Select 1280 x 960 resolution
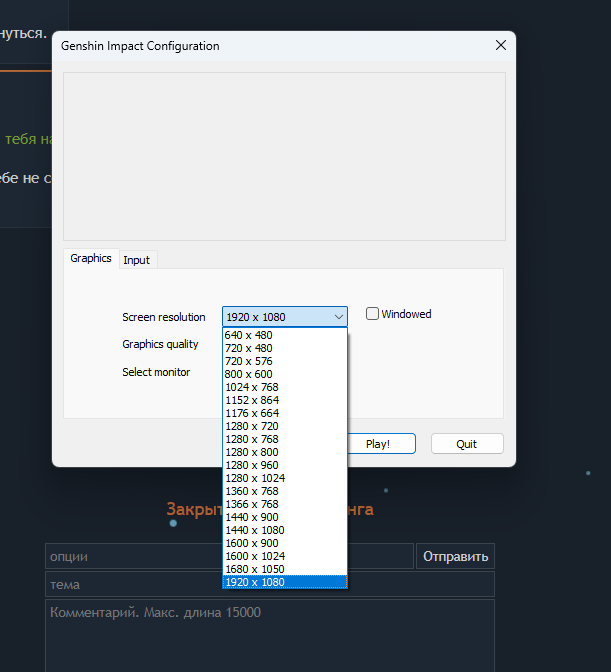This screenshot has height=672, width=611. click(285, 465)
